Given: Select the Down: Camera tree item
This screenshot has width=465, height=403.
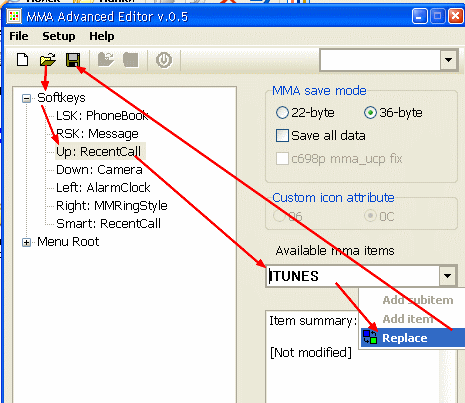Looking at the screenshot, I should tap(99, 170).
